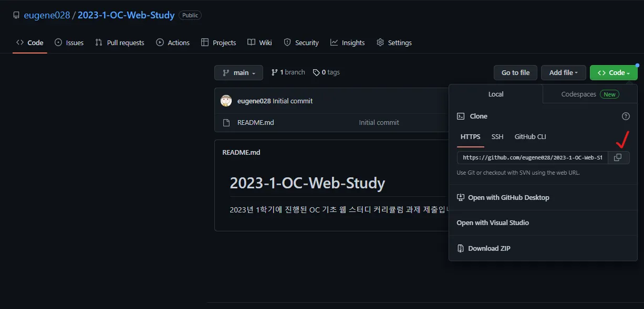Open eugene028 avatar in commit row
The width and height of the screenshot is (644, 309).
[x=226, y=101]
